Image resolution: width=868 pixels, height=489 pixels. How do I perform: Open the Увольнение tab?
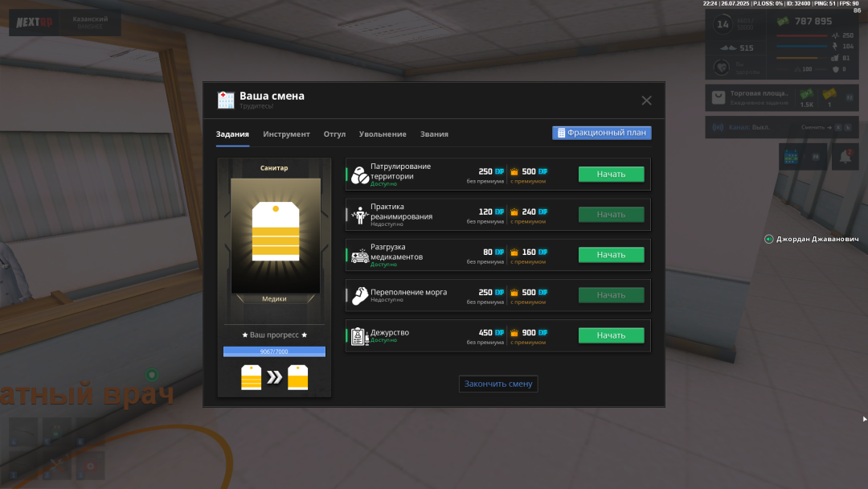[x=383, y=134]
